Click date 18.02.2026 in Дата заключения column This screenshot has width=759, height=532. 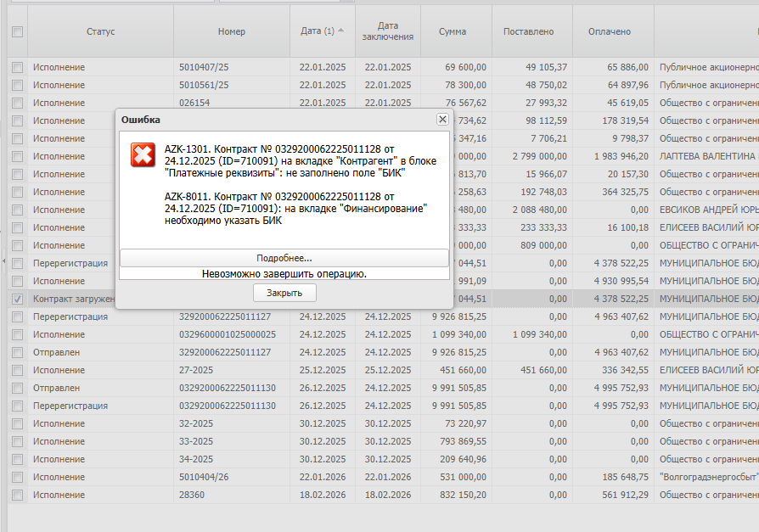(x=388, y=495)
